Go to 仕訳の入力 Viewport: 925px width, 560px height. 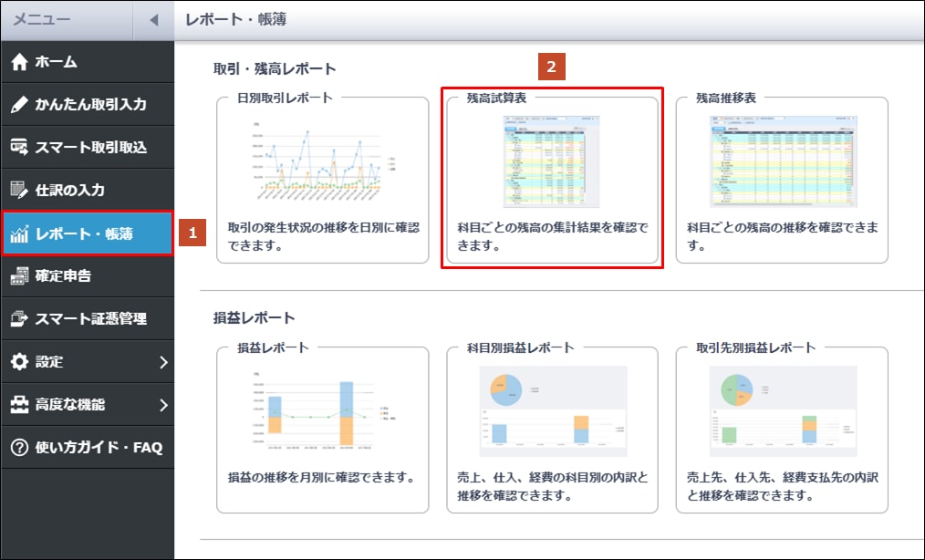[x=88, y=190]
